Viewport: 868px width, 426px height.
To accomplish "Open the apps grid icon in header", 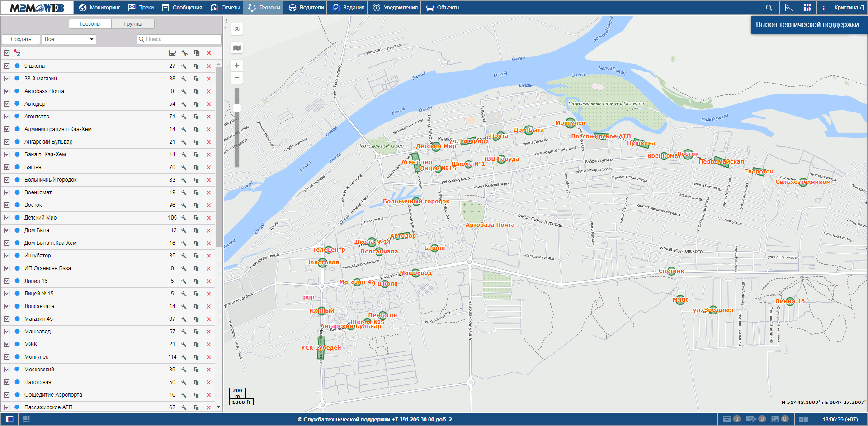I will [x=807, y=8].
